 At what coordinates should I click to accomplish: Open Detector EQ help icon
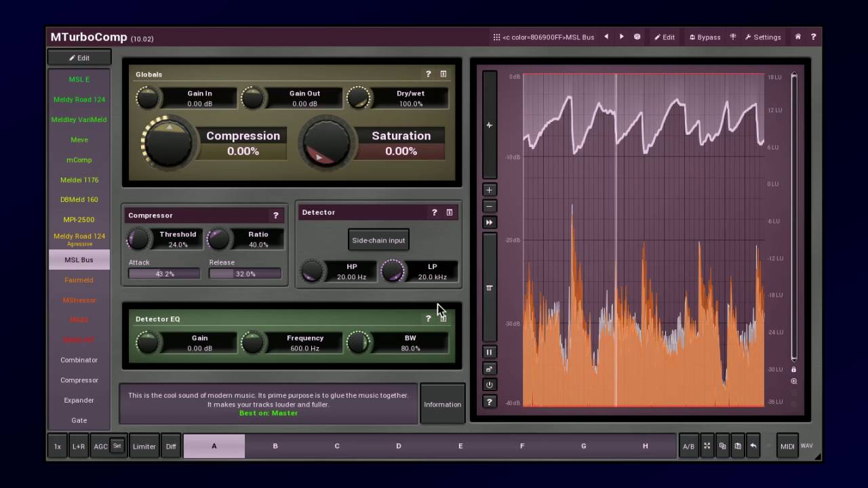tap(428, 319)
